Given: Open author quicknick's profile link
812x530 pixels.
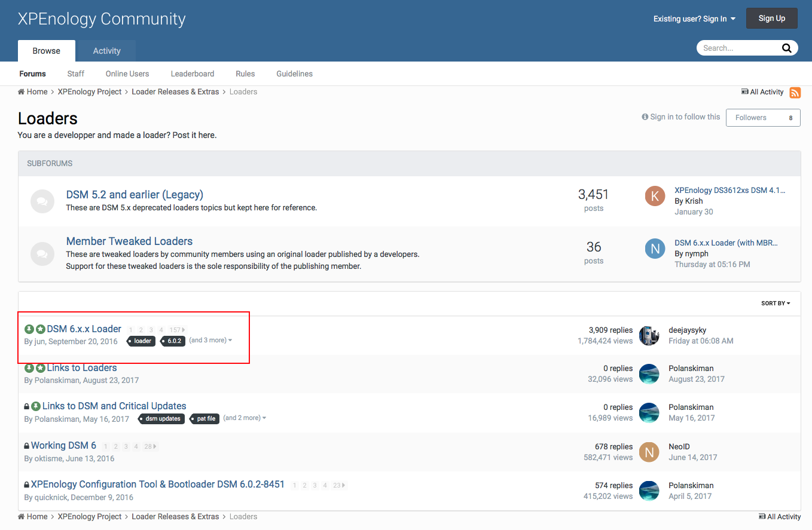Looking at the screenshot, I should point(51,497).
